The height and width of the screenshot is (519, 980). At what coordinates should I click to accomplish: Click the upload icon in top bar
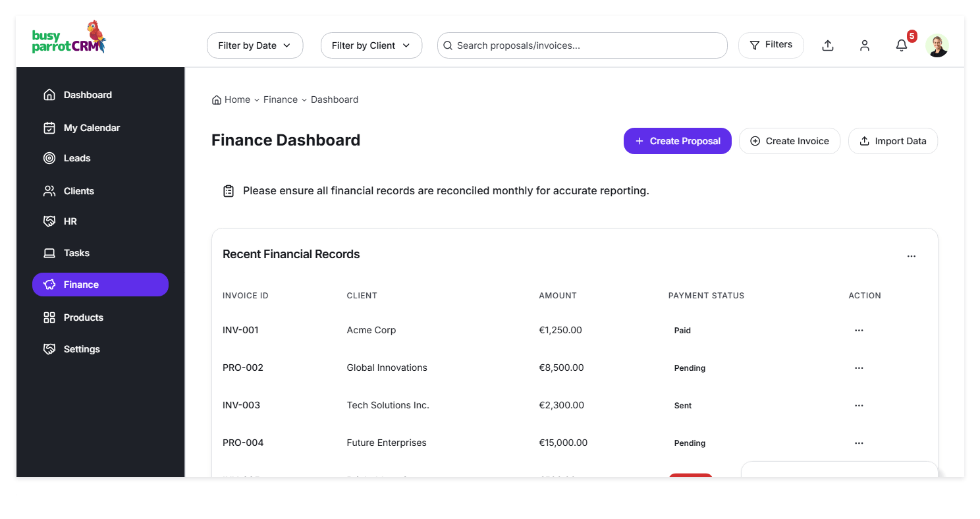point(828,45)
